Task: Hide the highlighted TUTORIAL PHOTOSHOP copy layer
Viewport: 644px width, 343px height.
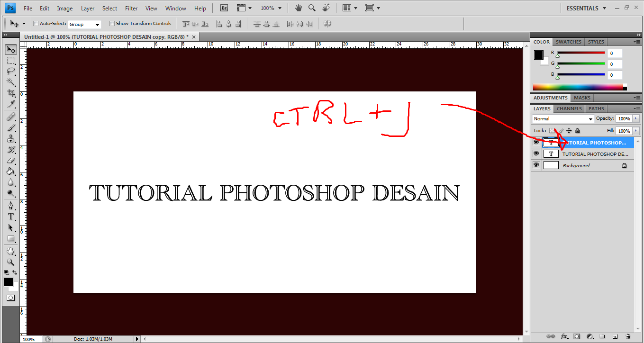Action: (536, 142)
